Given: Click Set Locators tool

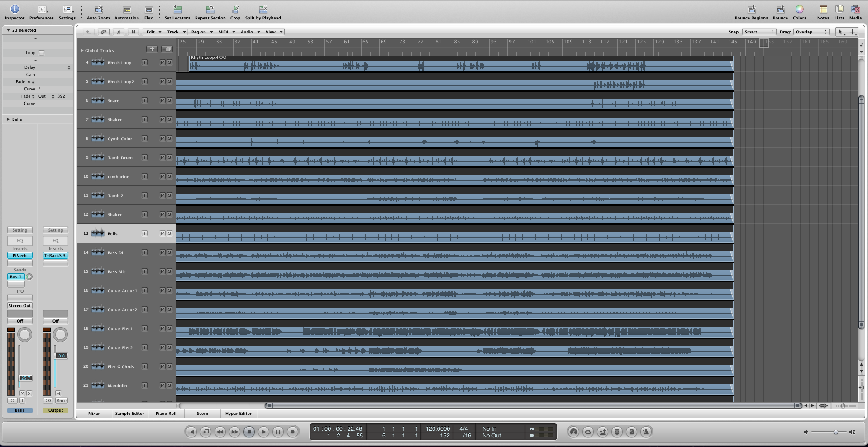Looking at the screenshot, I should (177, 12).
